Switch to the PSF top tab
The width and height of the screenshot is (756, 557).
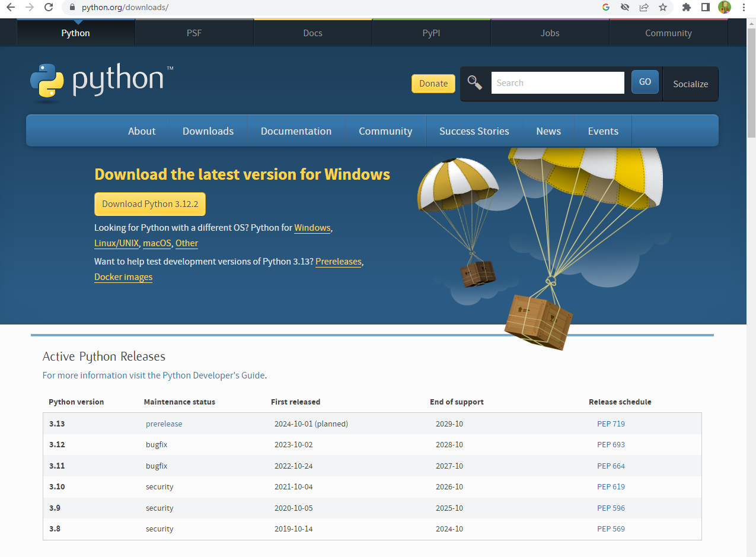pos(194,33)
